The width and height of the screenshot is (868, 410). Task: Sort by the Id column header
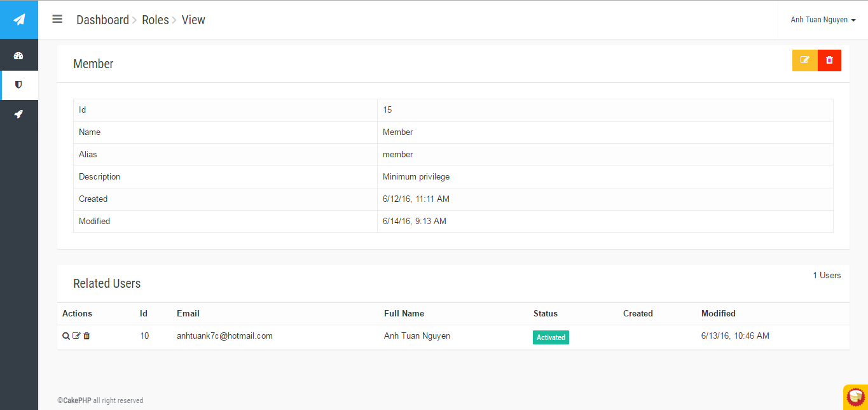tap(144, 313)
